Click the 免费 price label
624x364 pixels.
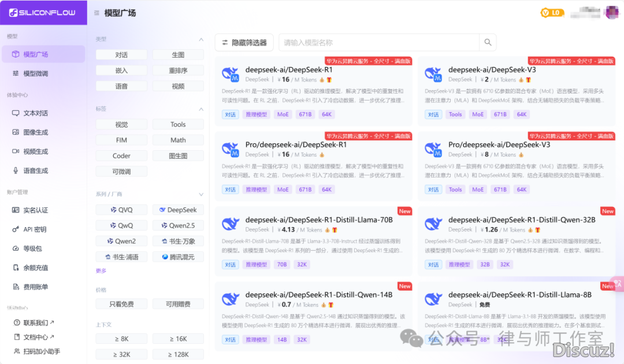(x=485, y=304)
